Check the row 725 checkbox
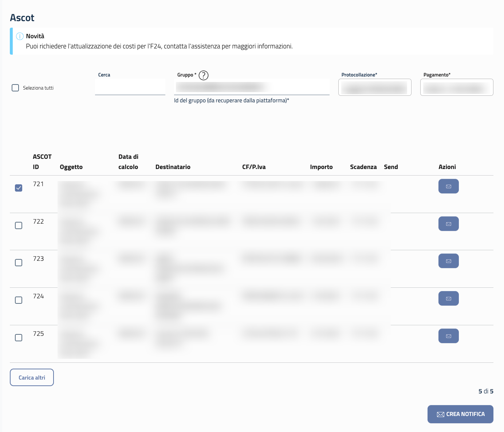This screenshot has width=504, height=432. tap(19, 338)
